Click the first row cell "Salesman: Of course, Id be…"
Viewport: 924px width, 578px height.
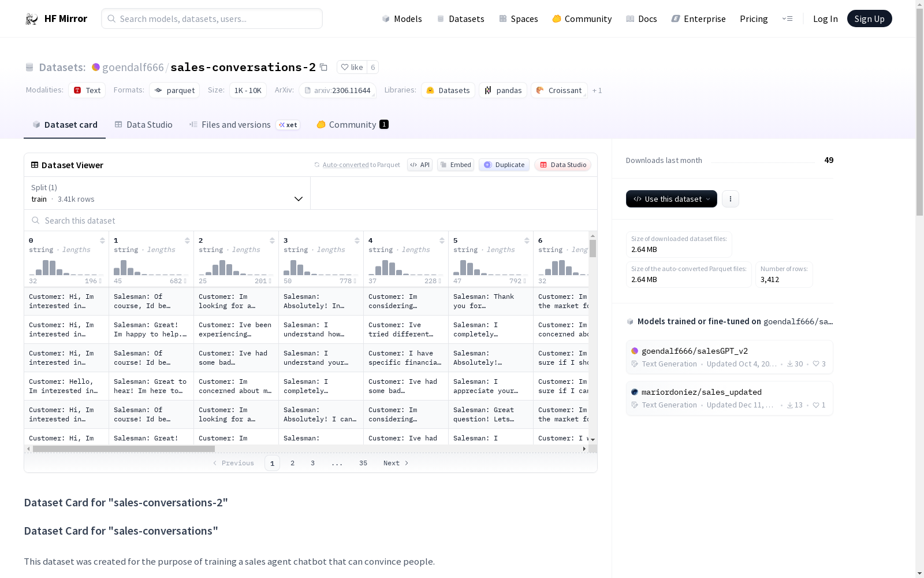click(151, 301)
